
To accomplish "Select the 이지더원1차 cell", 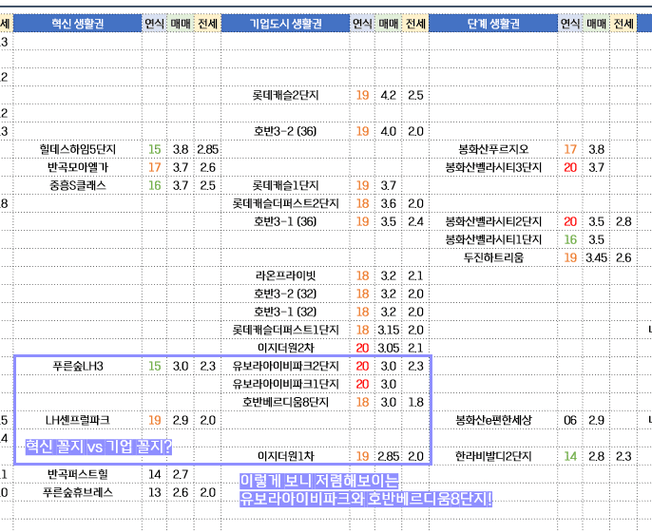I will 285,457.
